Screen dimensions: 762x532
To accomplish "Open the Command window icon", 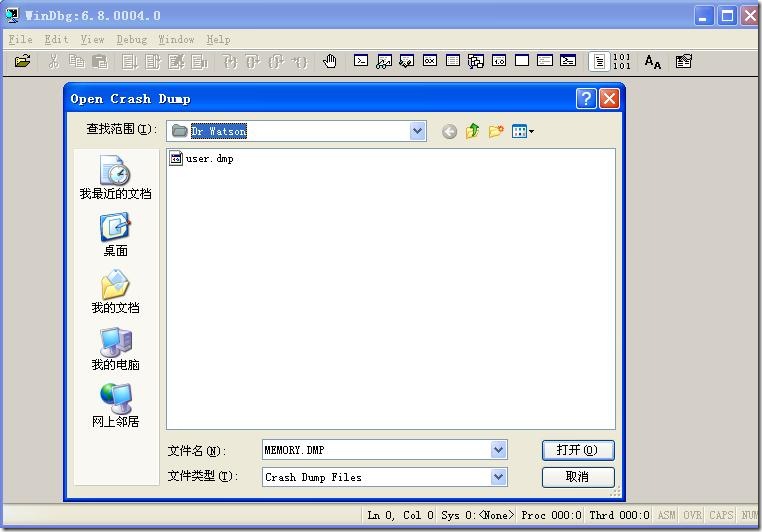I will [361, 61].
